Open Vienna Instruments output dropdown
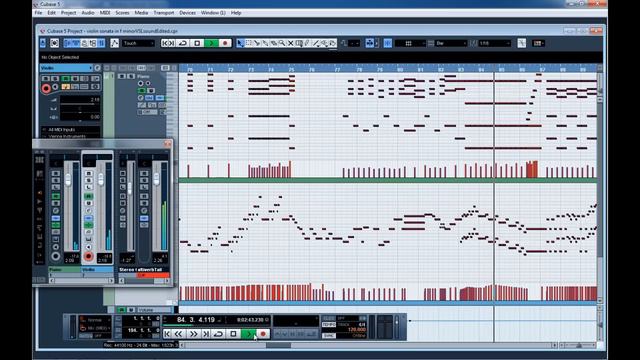This screenshot has width=640, height=360. pos(71,136)
